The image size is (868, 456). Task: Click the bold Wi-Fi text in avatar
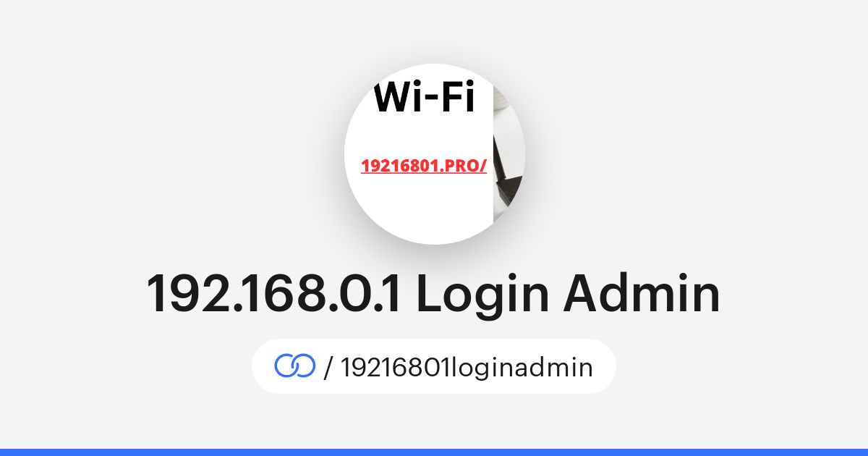coord(424,98)
